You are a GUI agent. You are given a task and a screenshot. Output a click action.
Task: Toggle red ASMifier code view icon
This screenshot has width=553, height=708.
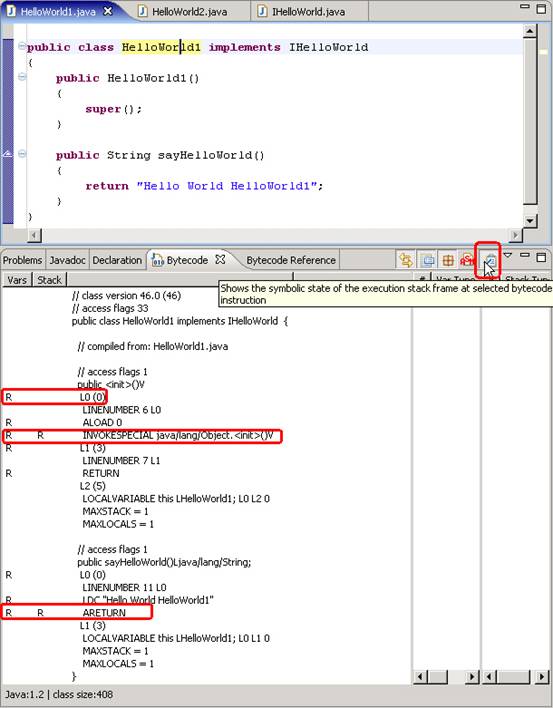coord(466,260)
